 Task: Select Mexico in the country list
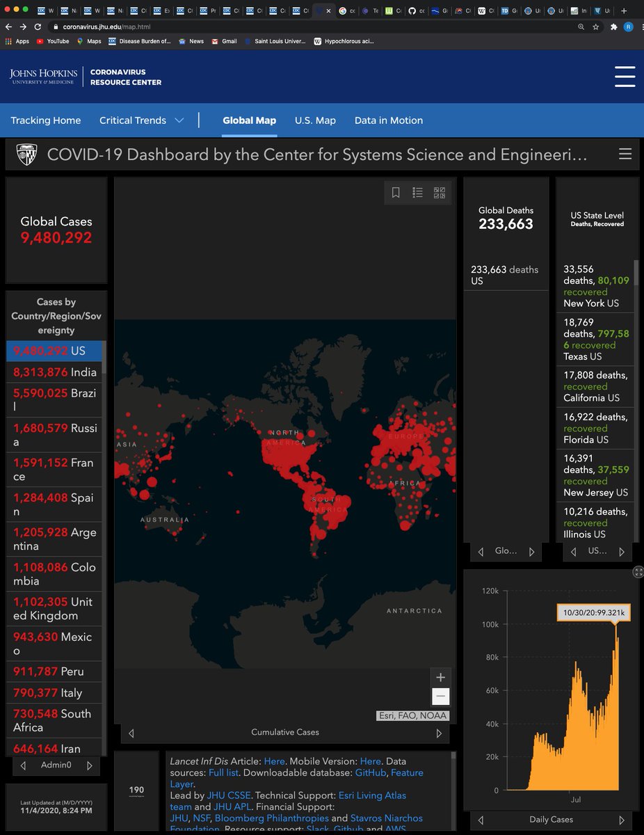(54, 644)
